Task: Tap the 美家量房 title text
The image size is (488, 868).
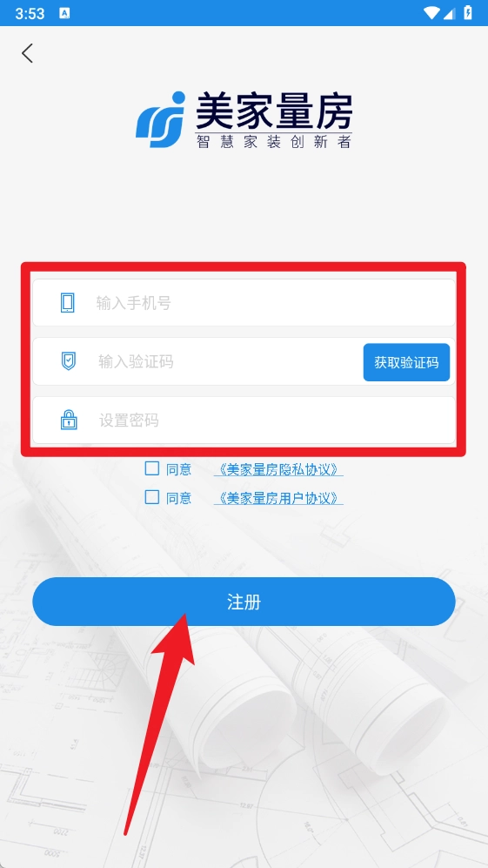Action: (274, 111)
